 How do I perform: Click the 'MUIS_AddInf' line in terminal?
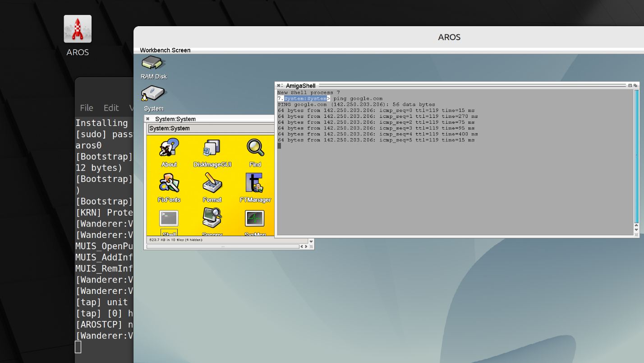(104, 257)
